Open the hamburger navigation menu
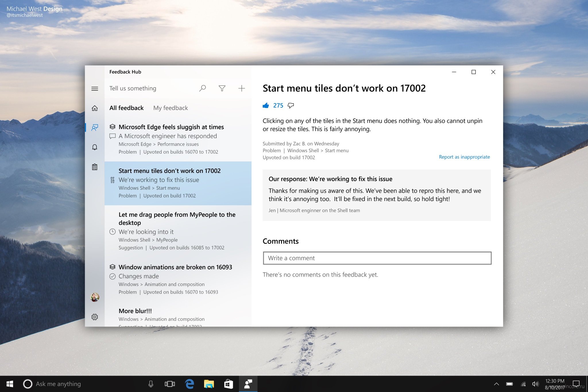 click(95, 89)
